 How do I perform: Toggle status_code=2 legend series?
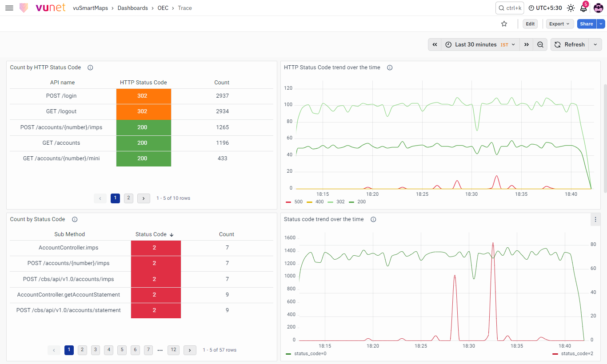tap(573, 353)
